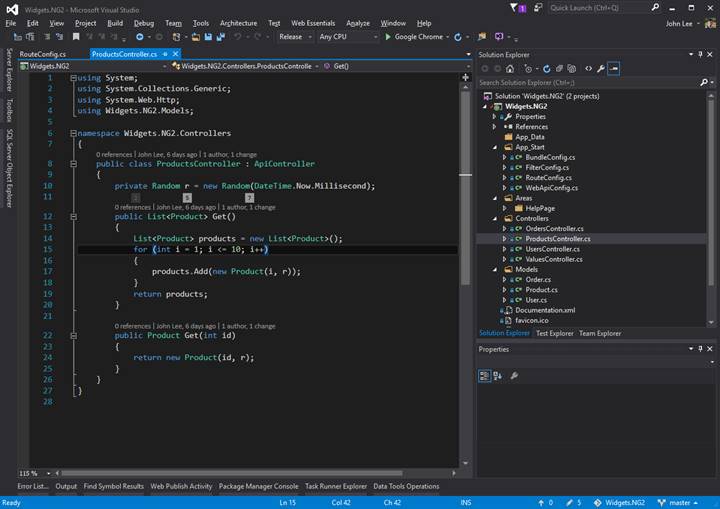Collapse the Controllers folder node
Viewport: 720px width, 509px height.
point(495,219)
